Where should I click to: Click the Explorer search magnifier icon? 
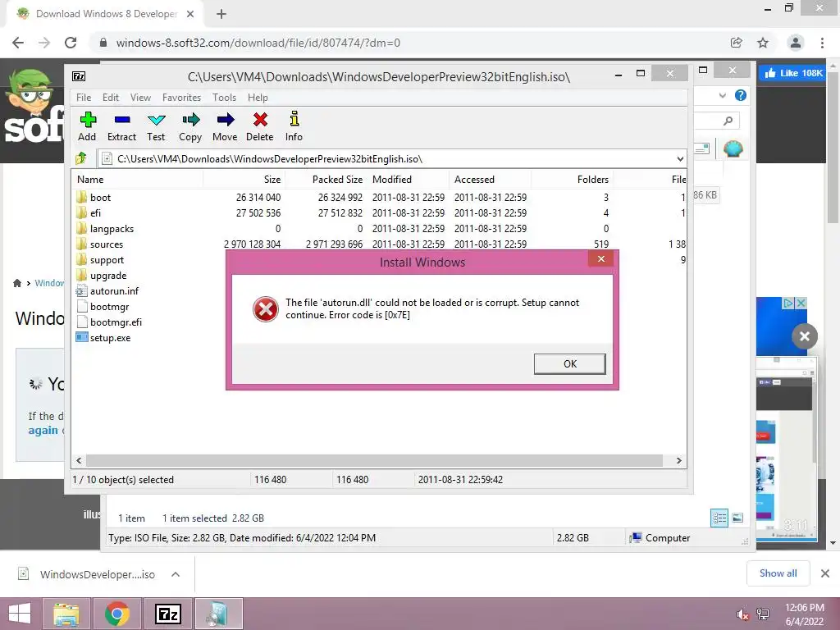click(728, 121)
